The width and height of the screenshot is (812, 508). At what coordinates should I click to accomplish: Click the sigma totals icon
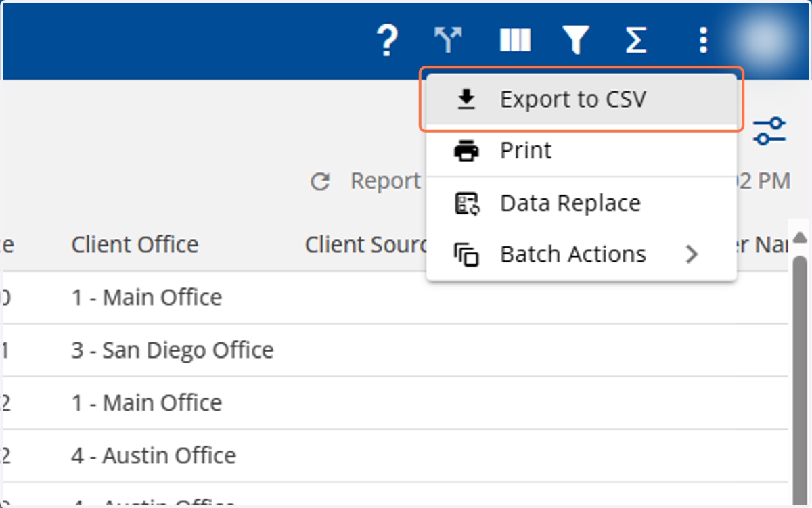click(635, 41)
